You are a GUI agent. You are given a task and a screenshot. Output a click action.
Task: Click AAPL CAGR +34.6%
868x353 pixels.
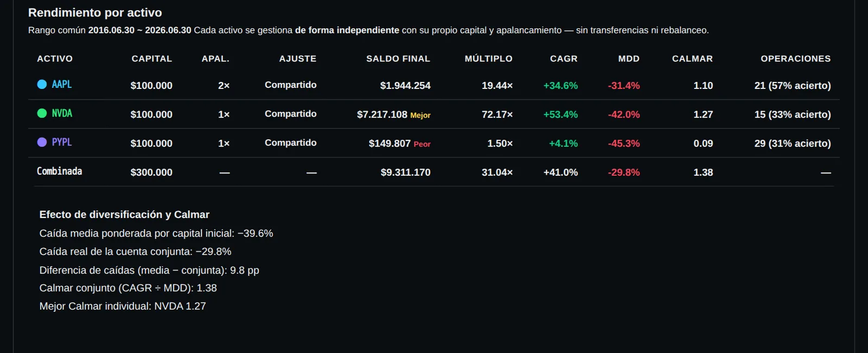(x=560, y=85)
